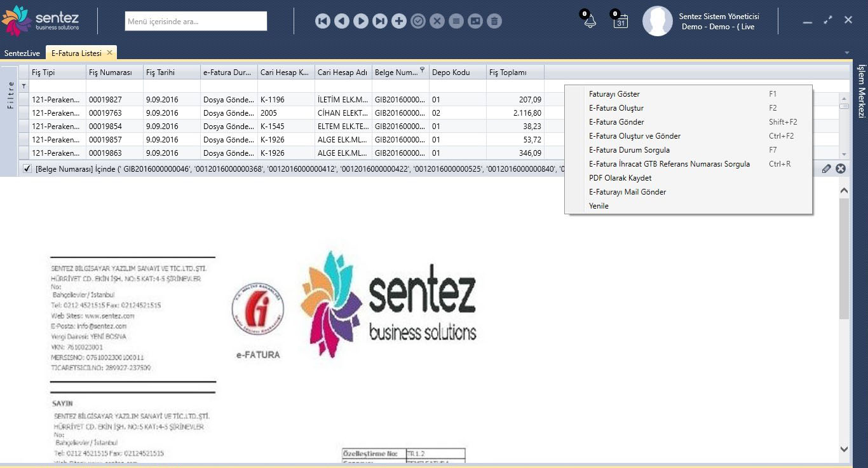Sort by Fiş Tarihi column header
The width and height of the screenshot is (868, 468).
click(x=172, y=72)
